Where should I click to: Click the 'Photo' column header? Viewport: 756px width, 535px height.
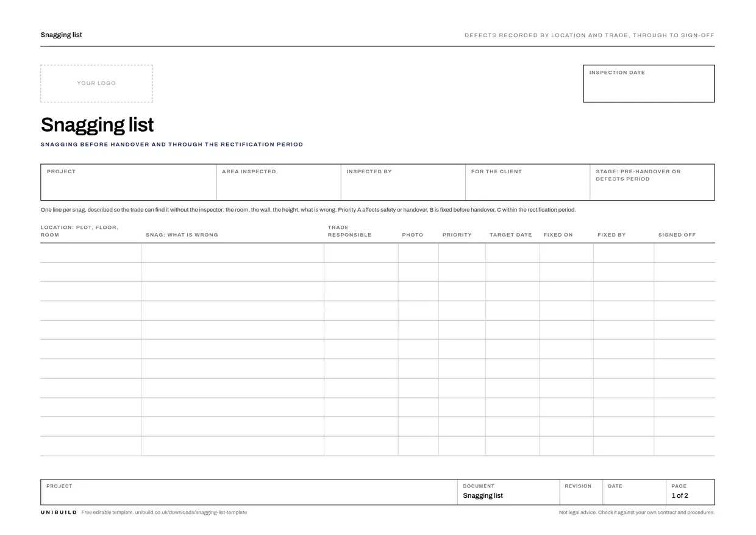pyautogui.click(x=413, y=235)
